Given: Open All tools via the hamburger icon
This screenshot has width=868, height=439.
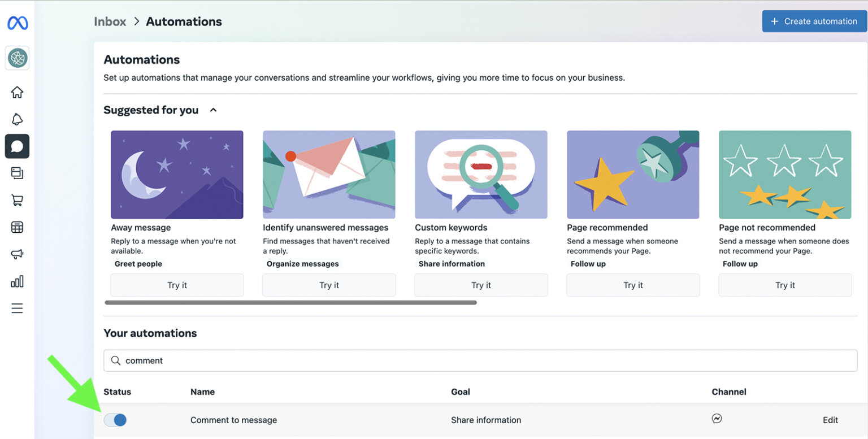Looking at the screenshot, I should [x=17, y=308].
